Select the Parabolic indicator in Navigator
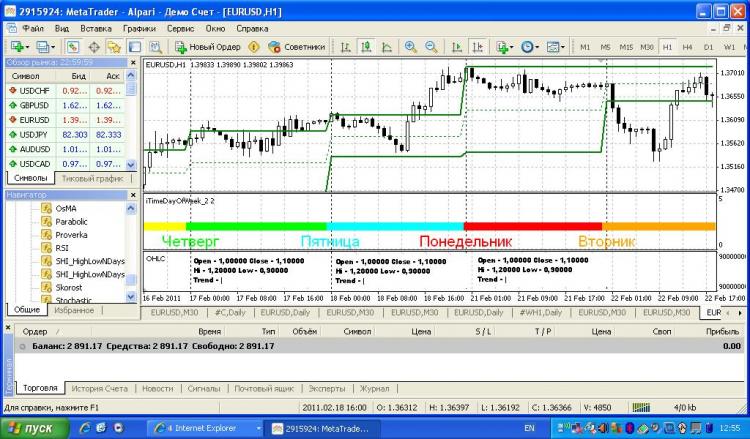 [71, 222]
